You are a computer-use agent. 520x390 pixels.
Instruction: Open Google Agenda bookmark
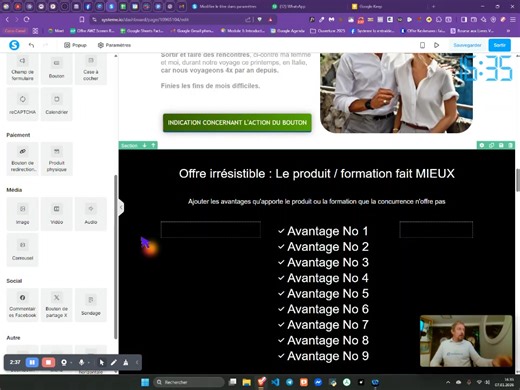pos(287,31)
